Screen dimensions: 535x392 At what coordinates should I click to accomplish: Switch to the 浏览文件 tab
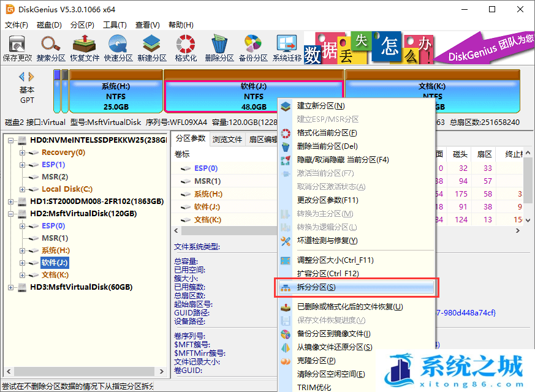[227, 139]
